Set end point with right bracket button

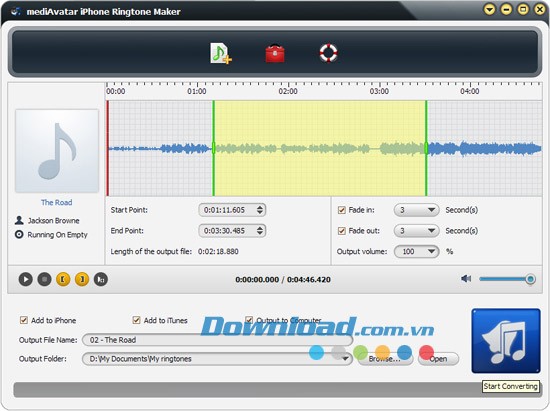tap(82, 279)
